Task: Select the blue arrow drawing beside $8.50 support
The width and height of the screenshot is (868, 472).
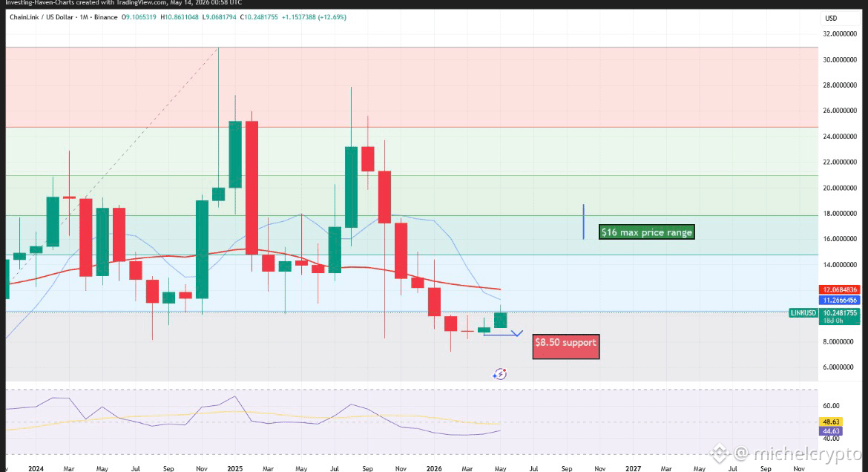Action: pyautogui.click(x=503, y=333)
